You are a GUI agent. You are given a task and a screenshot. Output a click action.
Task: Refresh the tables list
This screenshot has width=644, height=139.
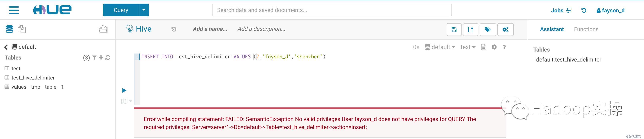click(108, 58)
